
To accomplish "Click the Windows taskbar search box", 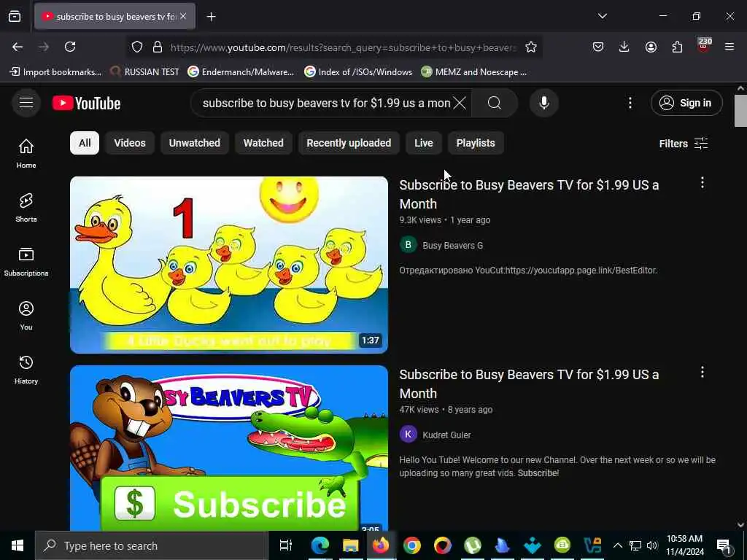I will pos(152,545).
